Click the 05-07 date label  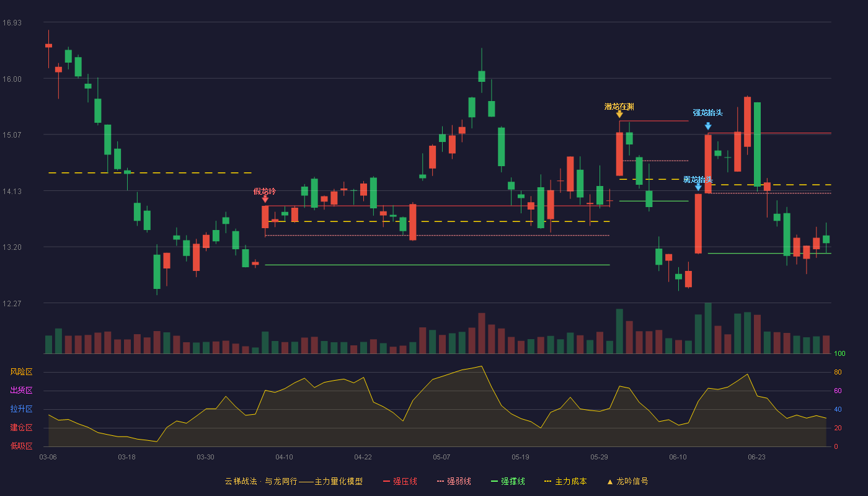tap(441, 457)
